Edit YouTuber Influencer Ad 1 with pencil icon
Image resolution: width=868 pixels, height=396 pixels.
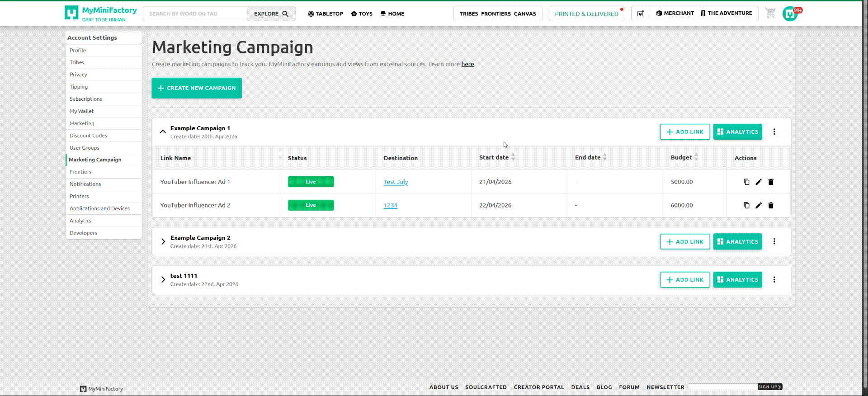pyautogui.click(x=759, y=182)
